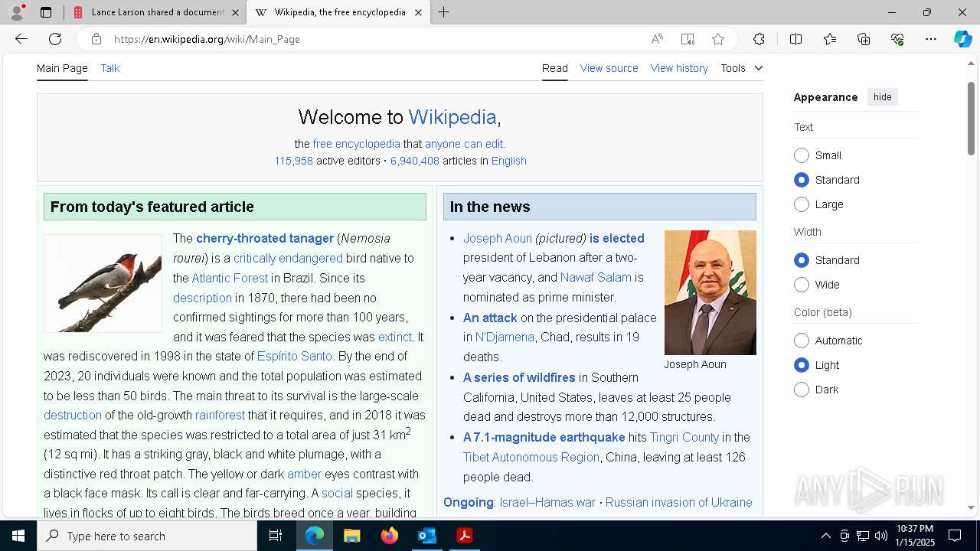Open View source tab
Viewport: 980px width, 551px height.
pos(609,68)
